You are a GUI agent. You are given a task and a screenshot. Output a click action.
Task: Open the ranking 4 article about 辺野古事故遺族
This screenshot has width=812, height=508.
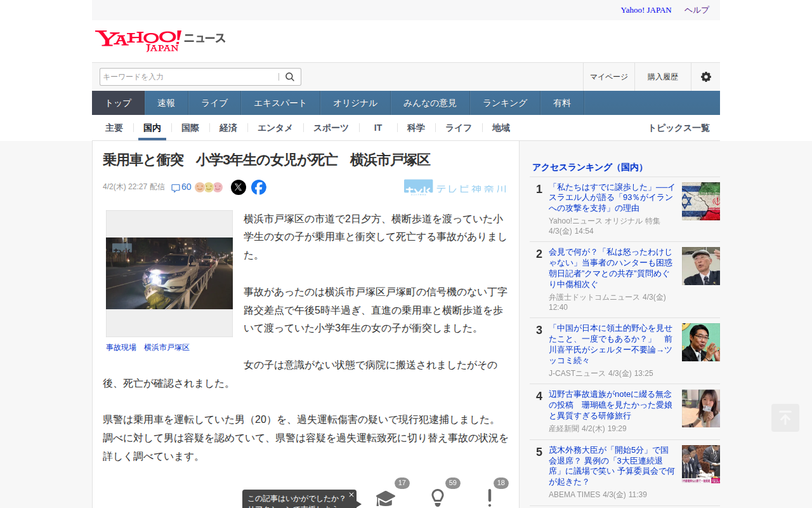[x=612, y=405]
